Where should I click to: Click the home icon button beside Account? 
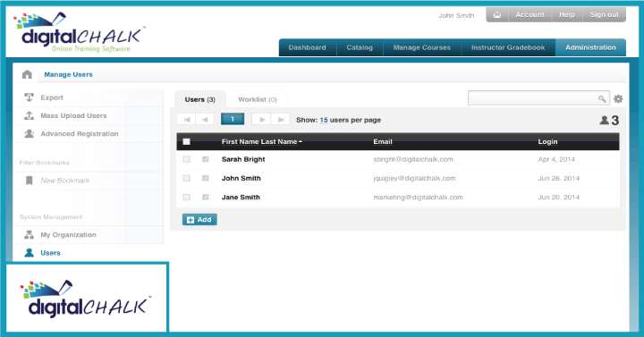pyautogui.click(x=497, y=15)
